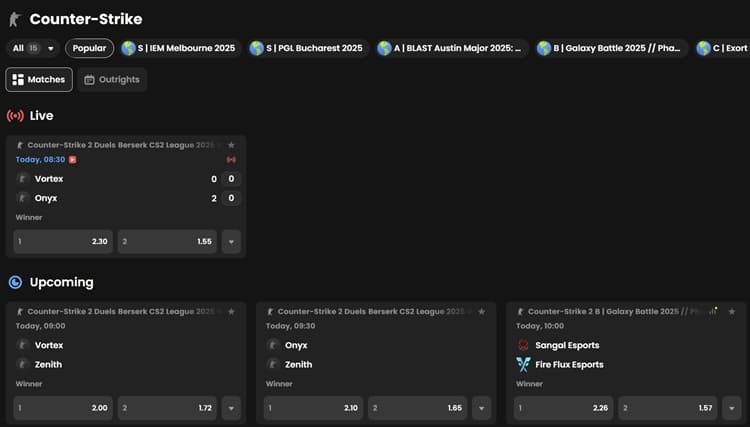Filter by B | Galaxy Battle 2025
The height and width of the screenshot is (427, 750).
click(610, 48)
